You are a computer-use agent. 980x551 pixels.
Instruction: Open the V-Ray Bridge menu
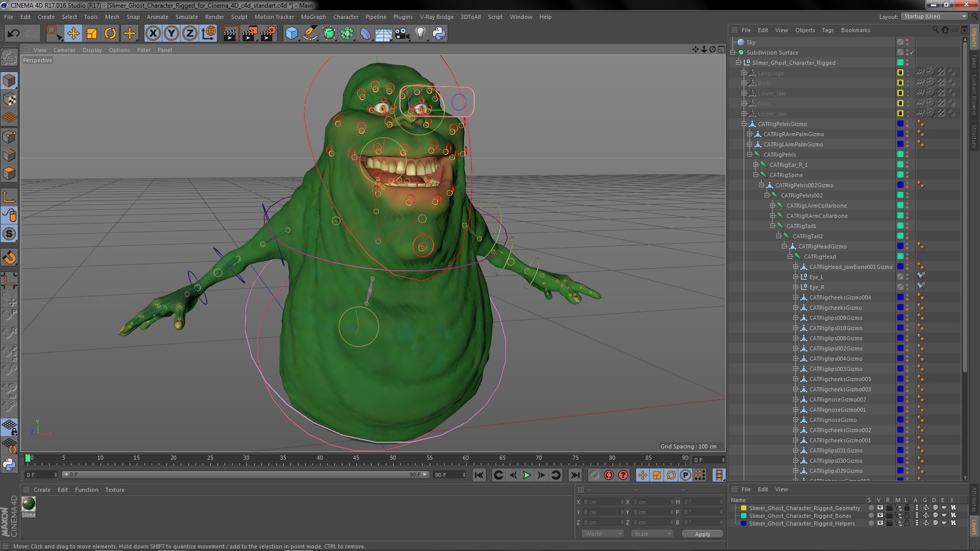tap(436, 17)
